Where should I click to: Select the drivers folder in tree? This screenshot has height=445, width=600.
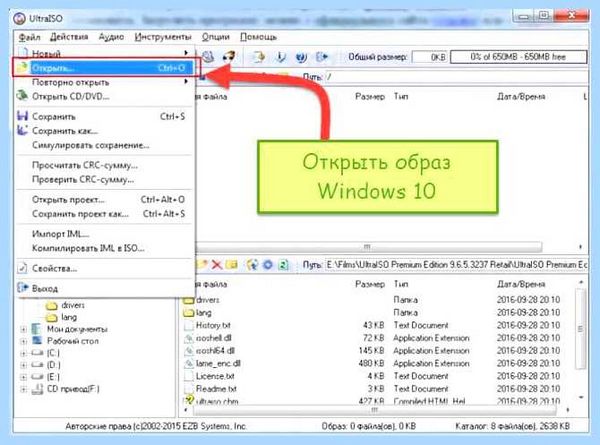click(73, 305)
